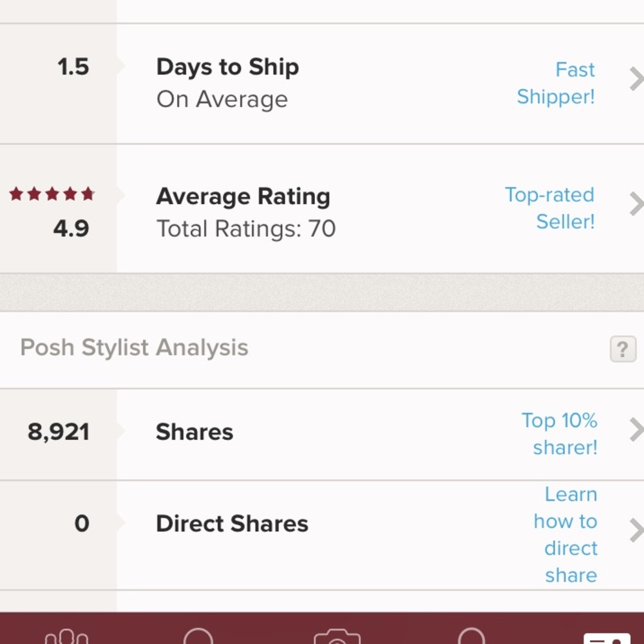Open the Feed tab icon

pos(68,638)
